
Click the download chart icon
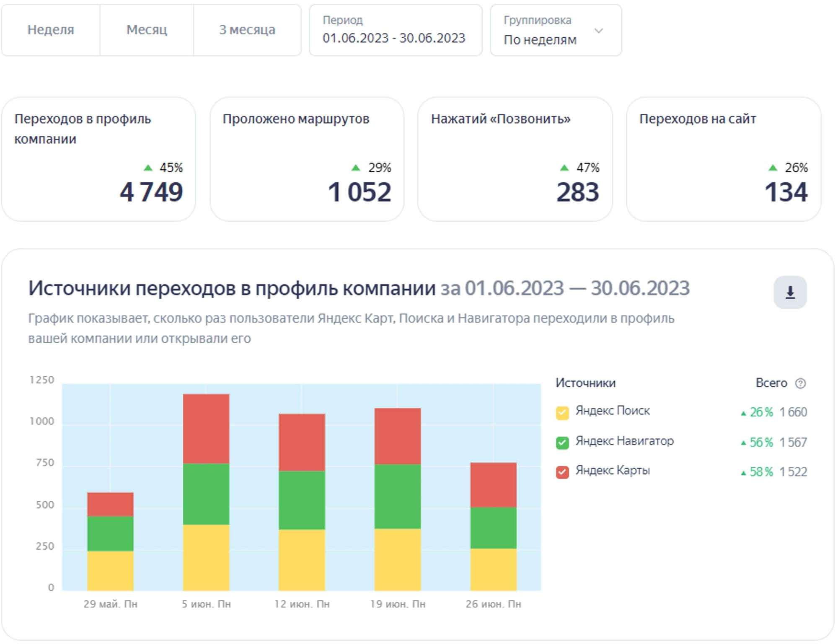point(790,292)
